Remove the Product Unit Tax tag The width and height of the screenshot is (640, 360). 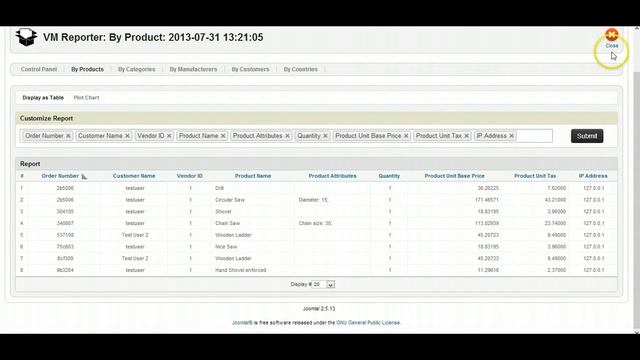tap(467, 136)
